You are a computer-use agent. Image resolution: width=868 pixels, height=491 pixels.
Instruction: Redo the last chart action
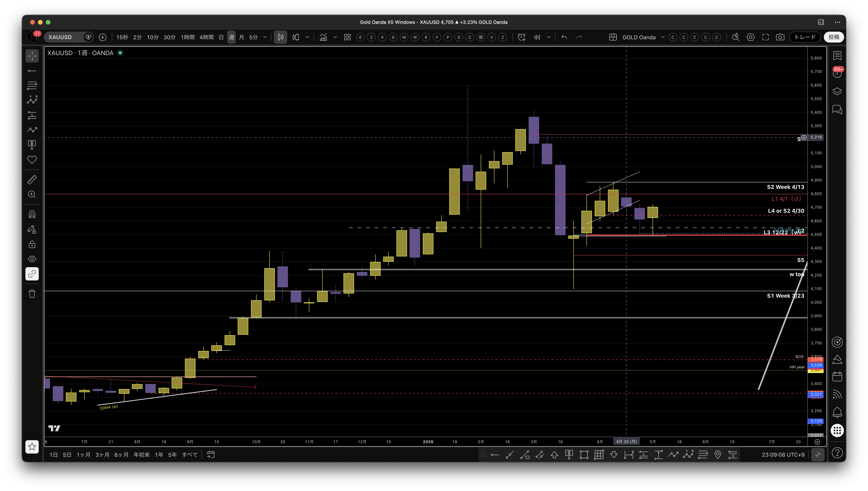tap(579, 37)
